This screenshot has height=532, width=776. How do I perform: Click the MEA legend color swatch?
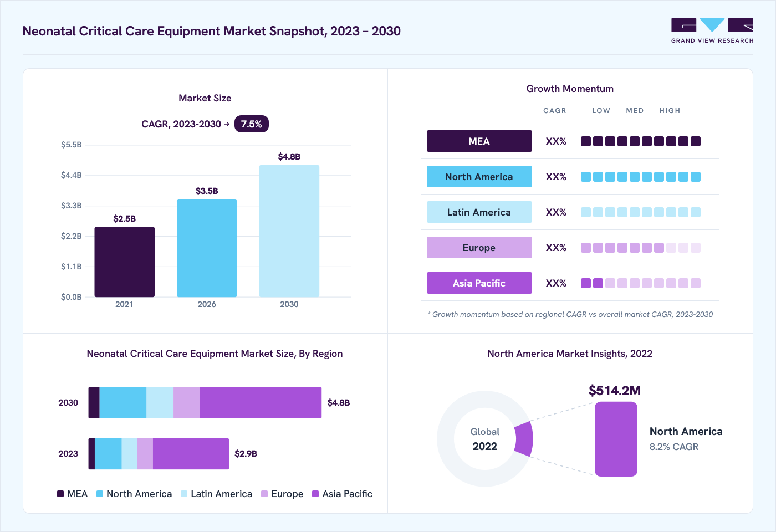60,494
